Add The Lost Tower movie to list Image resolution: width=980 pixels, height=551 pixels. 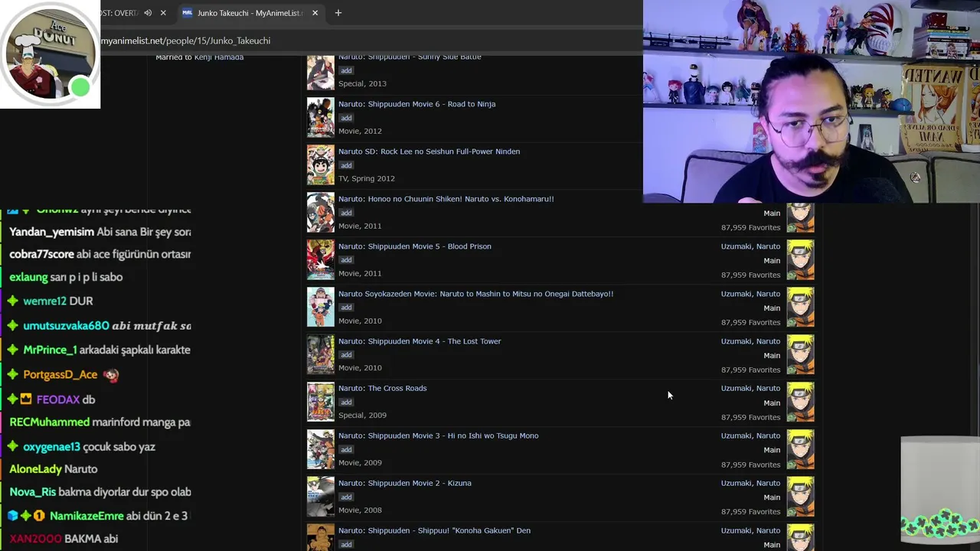pos(346,355)
